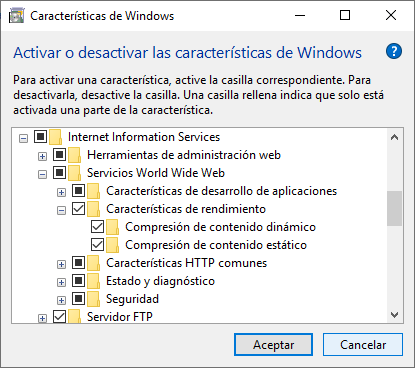Maximize the Características de Windows dialog
Image resolution: width=415 pixels, height=368 pixels.
coord(345,15)
